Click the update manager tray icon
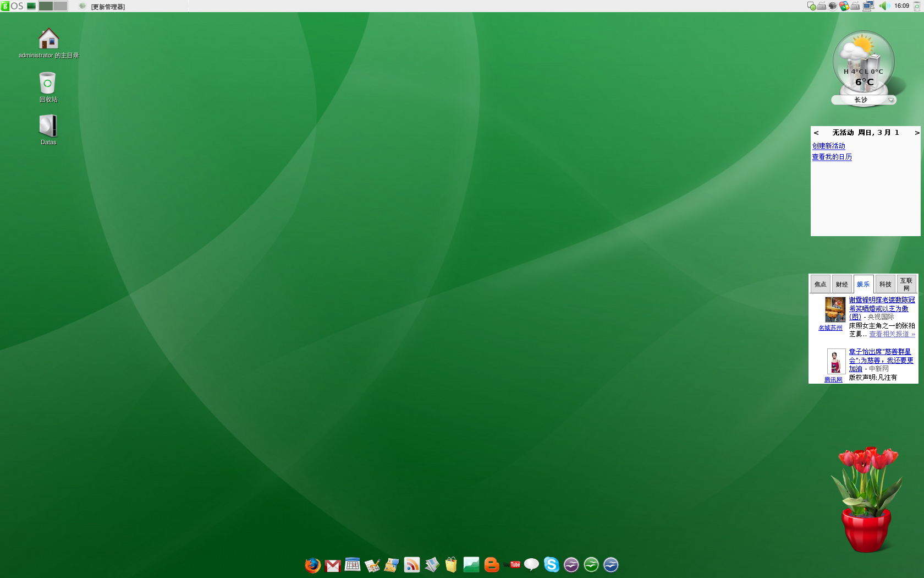Image resolution: width=924 pixels, height=578 pixels. pyautogui.click(x=833, y=6)
